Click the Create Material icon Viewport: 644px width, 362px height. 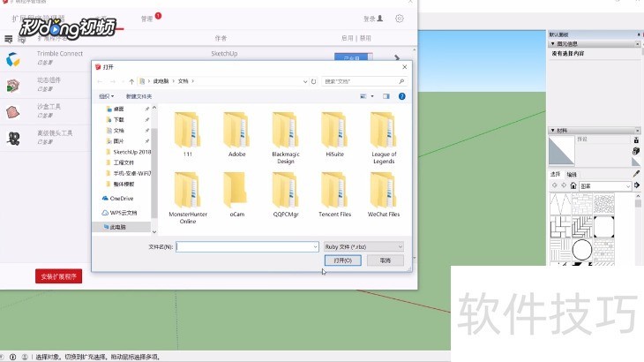[637, 151]
